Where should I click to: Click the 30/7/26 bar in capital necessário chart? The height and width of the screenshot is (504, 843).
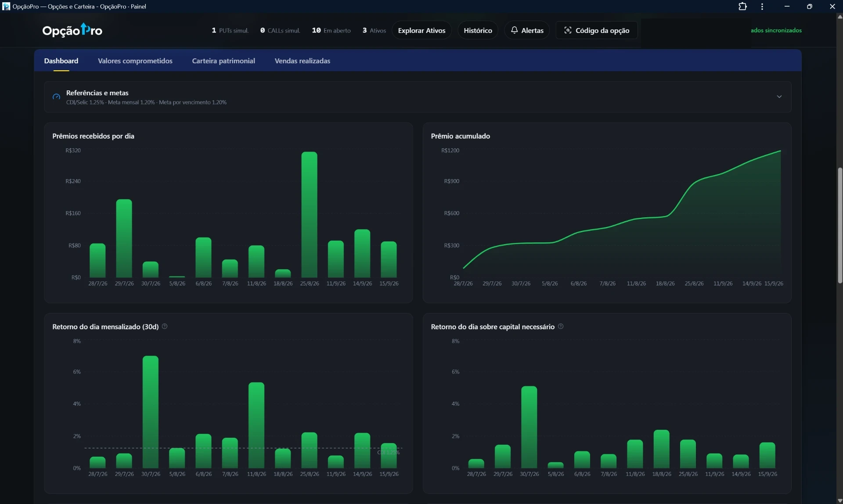(x=529, y=427)
